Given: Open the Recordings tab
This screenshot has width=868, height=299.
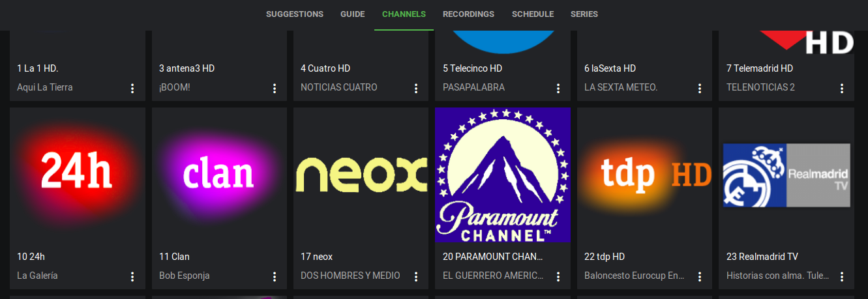Looking at the screenshot, I should click(468, 14).
